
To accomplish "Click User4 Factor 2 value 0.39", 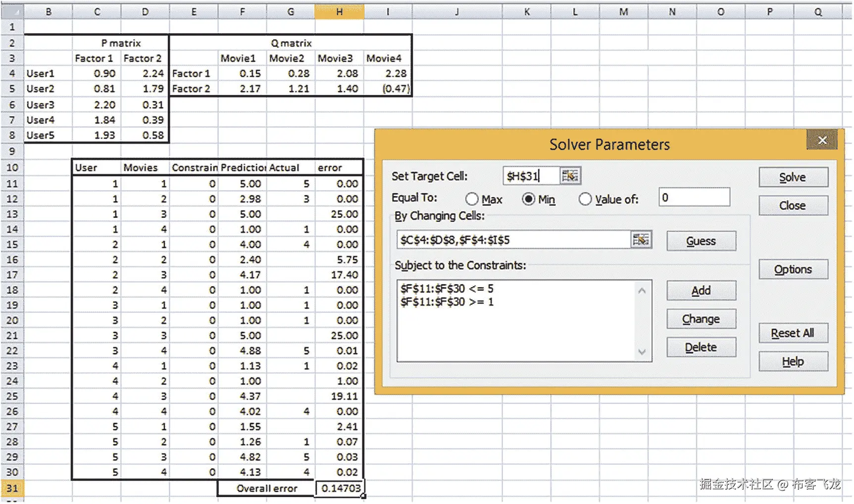I will [145, 120].
